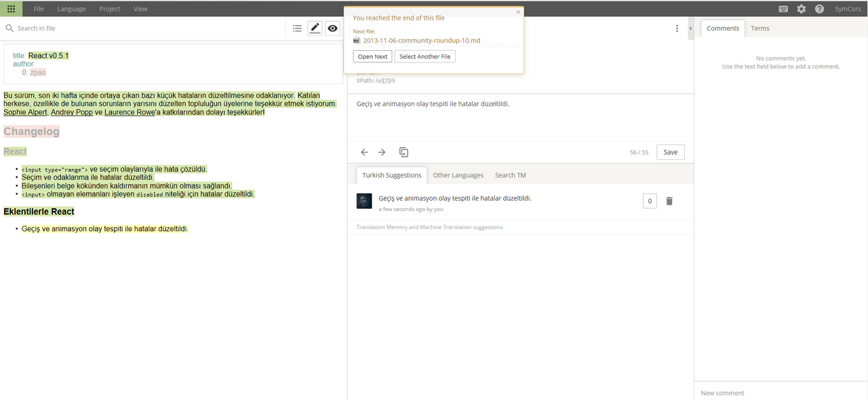Click Select Another File button
The width and height of the screenshot is (868, 400).
[425, 56]
